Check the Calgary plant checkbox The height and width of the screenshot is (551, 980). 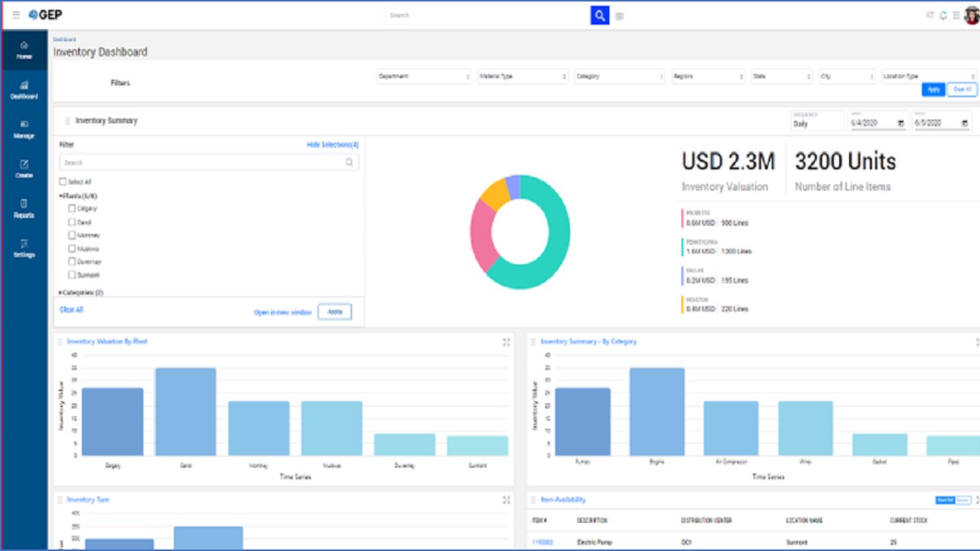click(x=72, y=208)
